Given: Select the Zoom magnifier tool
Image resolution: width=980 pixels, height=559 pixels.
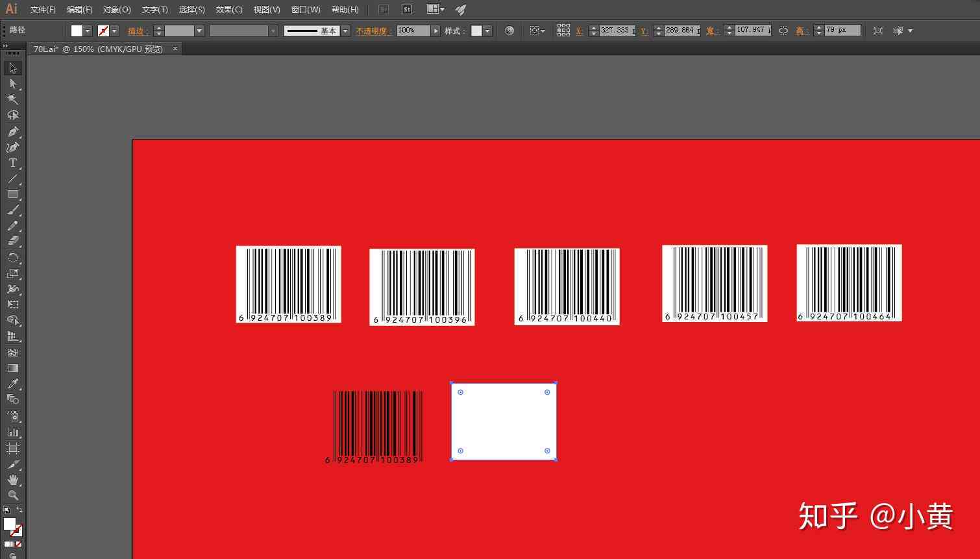Looking at the screenshot, I should pyautogui.click(x=12, y=495).
